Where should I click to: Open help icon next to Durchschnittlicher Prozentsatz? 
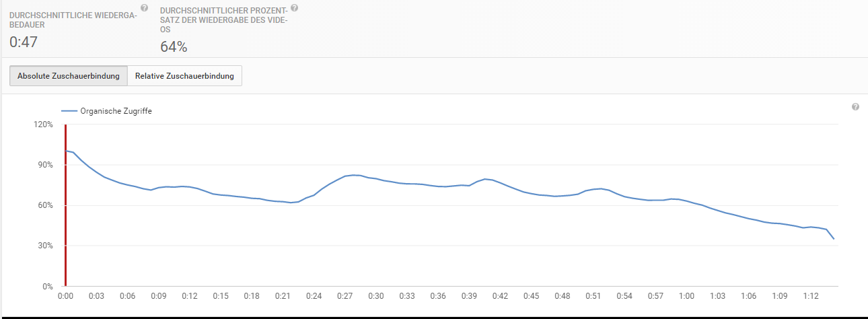294,8
